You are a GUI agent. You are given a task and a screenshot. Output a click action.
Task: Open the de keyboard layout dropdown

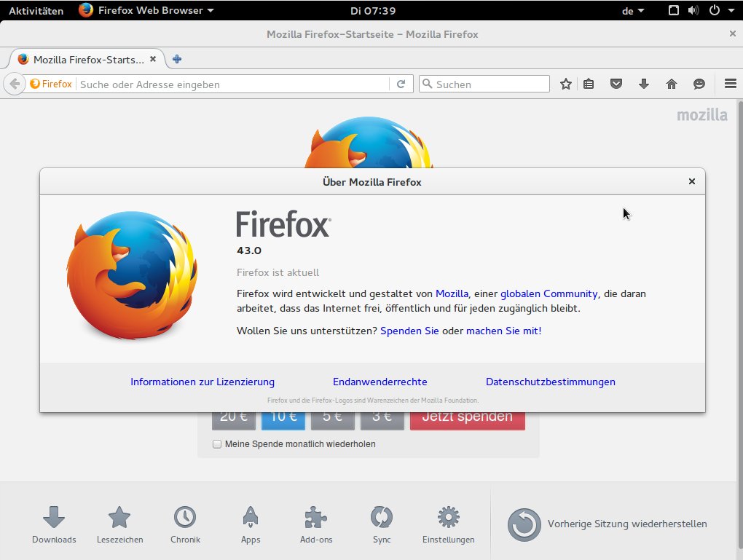[x=632, y=11]
